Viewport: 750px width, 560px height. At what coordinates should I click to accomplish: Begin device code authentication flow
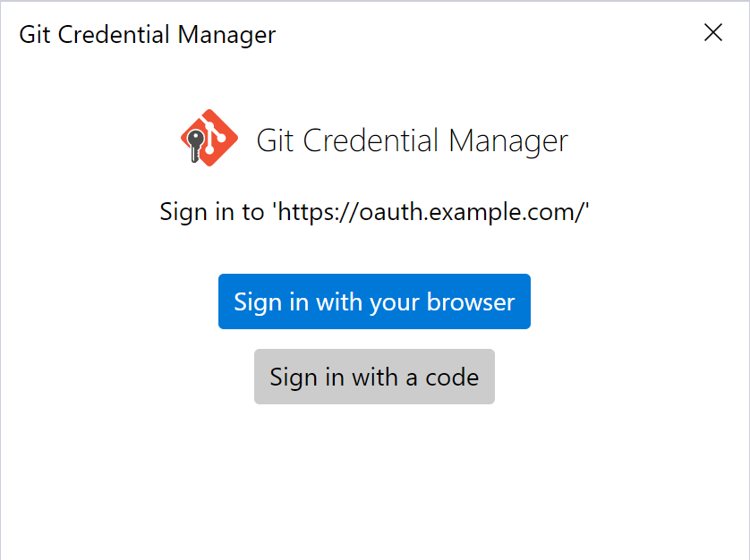(374, 377)
